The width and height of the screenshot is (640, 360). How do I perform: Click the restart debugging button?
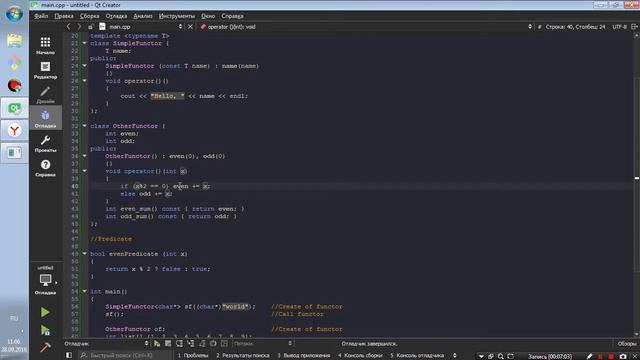213,344
